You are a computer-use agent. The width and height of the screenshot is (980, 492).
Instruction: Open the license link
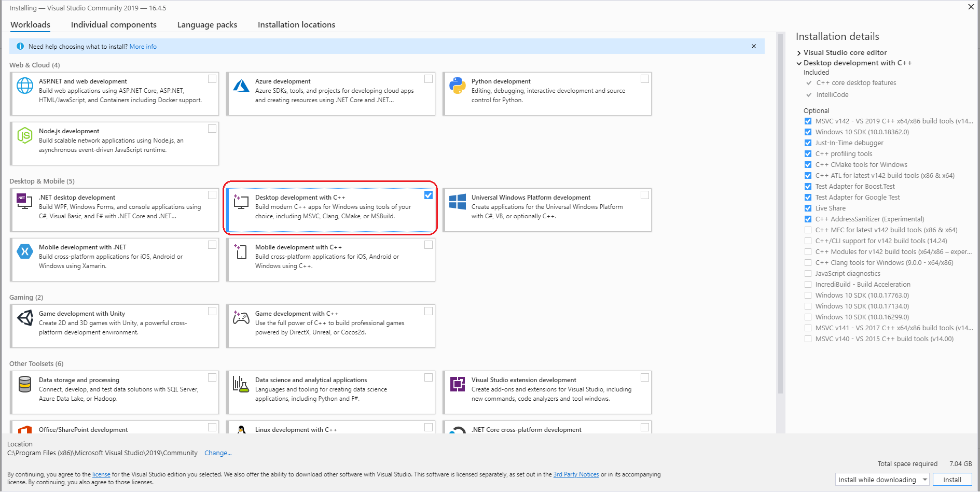101,474
